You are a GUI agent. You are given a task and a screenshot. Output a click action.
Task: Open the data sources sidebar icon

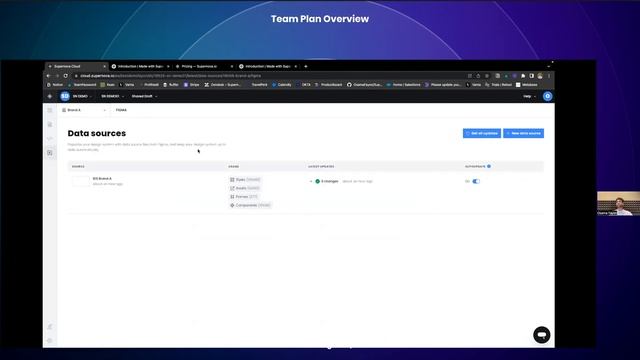pos(50,153)
